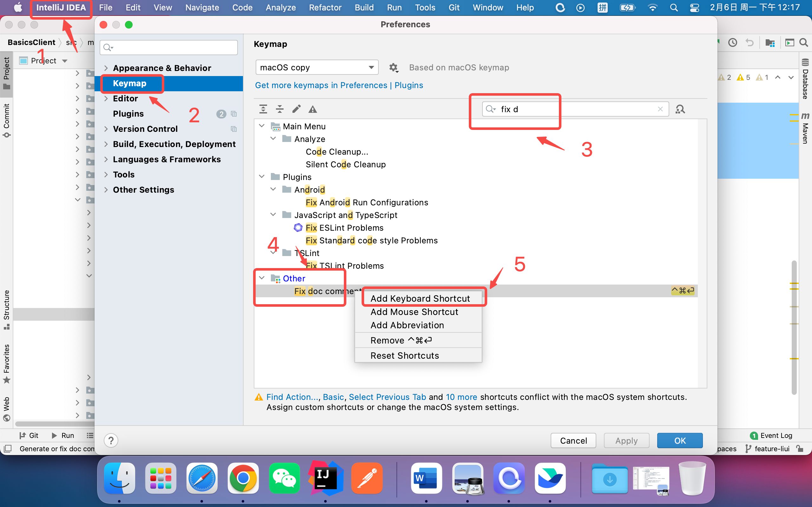Click the warning Show Conflicts icon
The image size is (812, 507).
click(x=313, y=109)
